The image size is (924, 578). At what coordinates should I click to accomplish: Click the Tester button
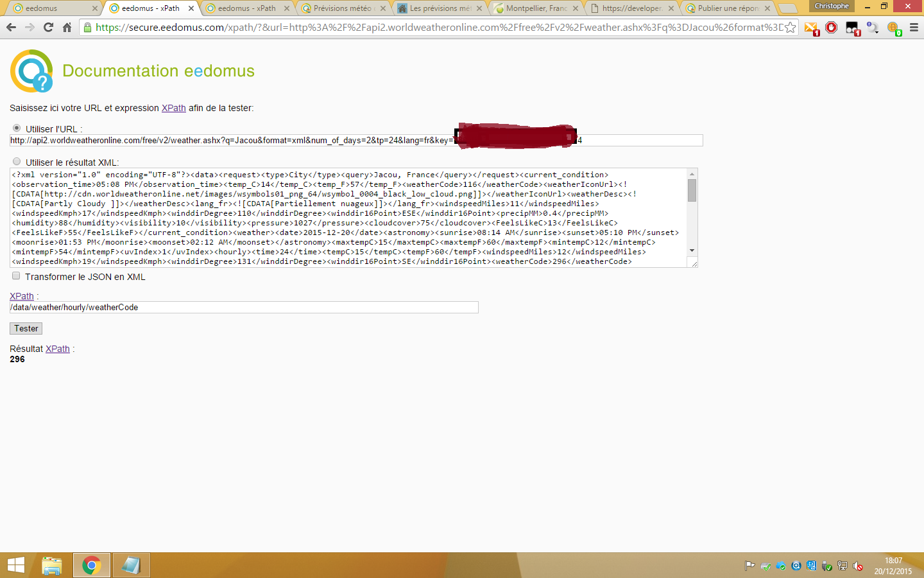pos(26,328)
